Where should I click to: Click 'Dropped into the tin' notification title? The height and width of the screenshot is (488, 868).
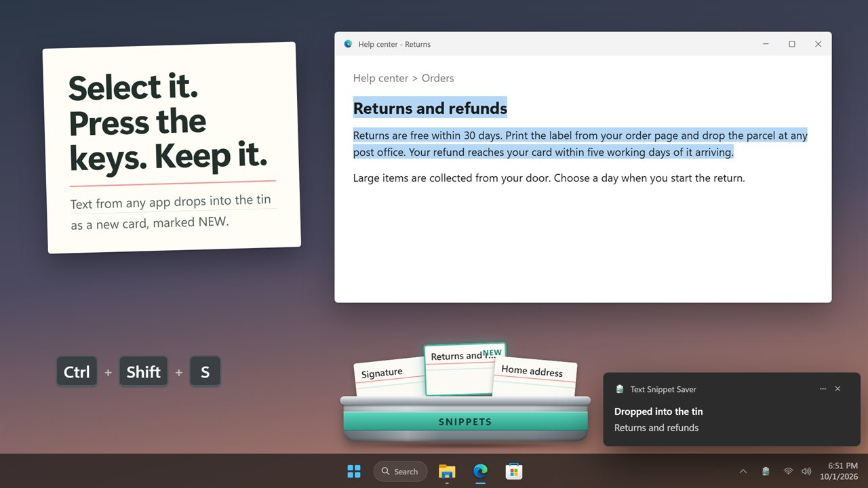tap(658, 411)
